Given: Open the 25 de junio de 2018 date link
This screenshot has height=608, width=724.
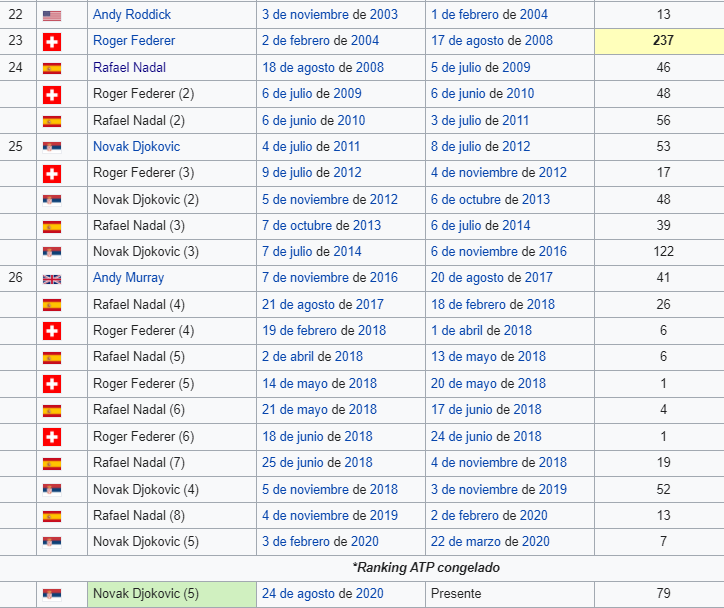Looking at the screenshot, I should click(x=317, y=463).
